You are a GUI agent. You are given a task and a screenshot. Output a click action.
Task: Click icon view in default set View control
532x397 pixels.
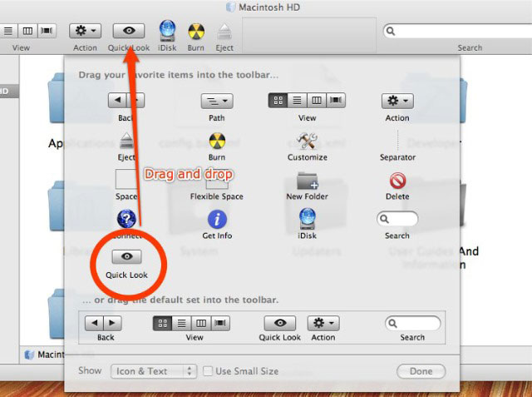point(163,323)
